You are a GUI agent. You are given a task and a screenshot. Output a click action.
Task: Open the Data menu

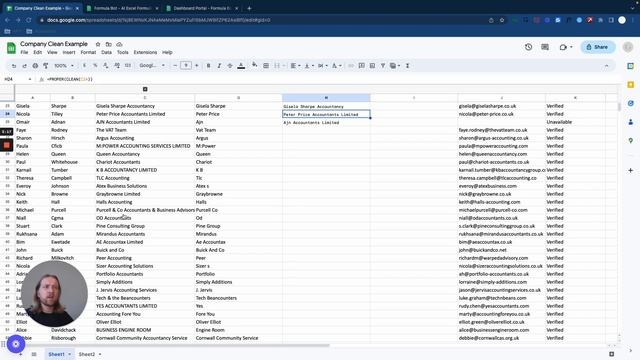click(107, 52)
